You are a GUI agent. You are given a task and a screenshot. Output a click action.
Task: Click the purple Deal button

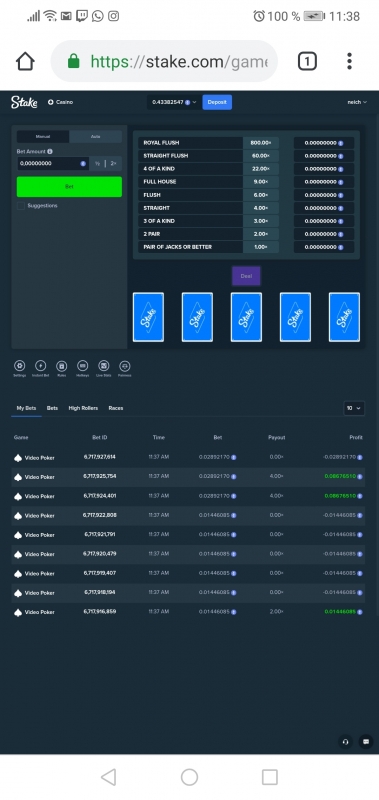point(246,276)
